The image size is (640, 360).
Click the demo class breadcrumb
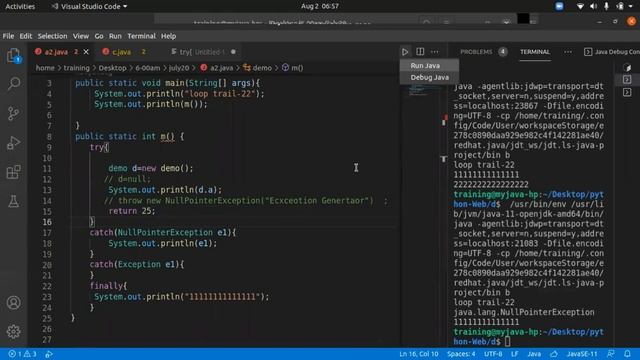click(x=258, y=68)
